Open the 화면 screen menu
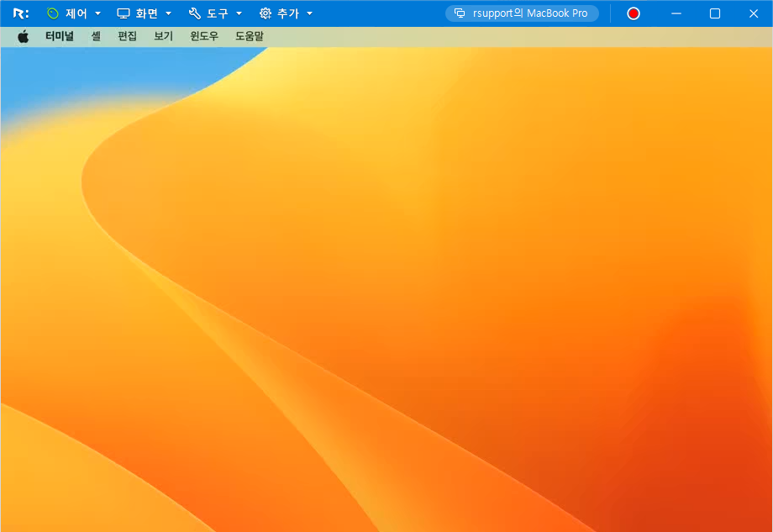 [x=147, y=13]
